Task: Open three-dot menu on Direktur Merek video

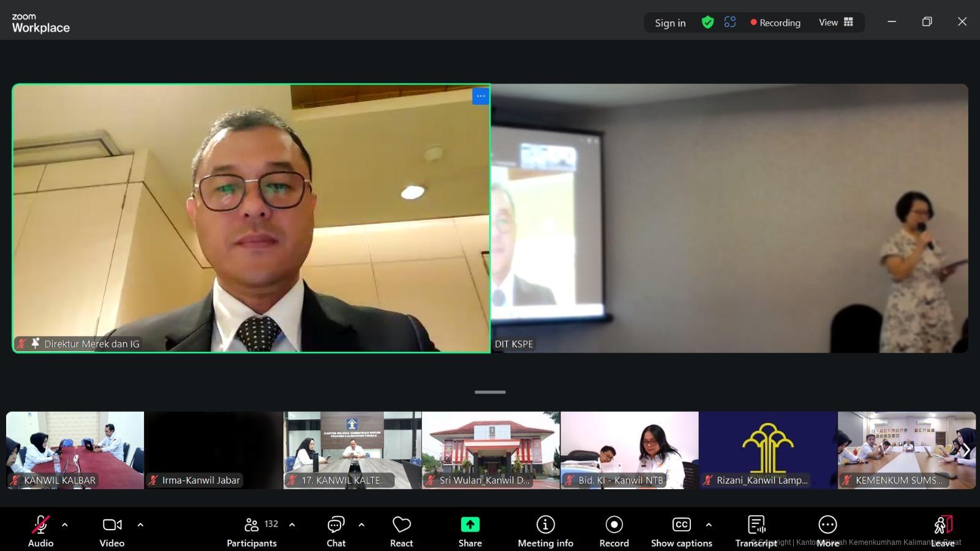Action: point(481,96)
